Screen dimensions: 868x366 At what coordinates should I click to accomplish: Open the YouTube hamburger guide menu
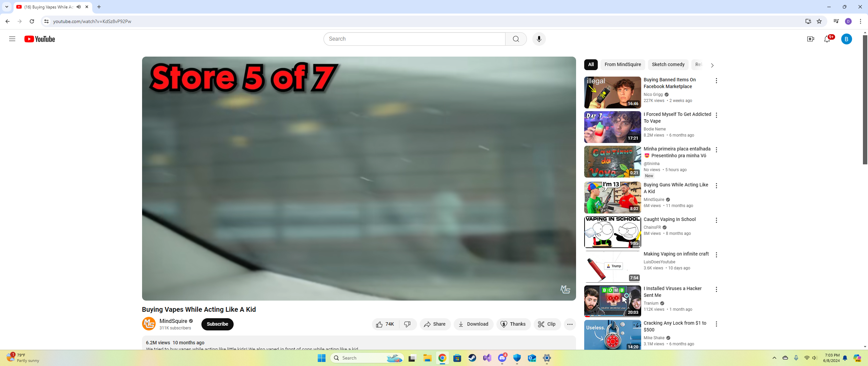[12, 39]
